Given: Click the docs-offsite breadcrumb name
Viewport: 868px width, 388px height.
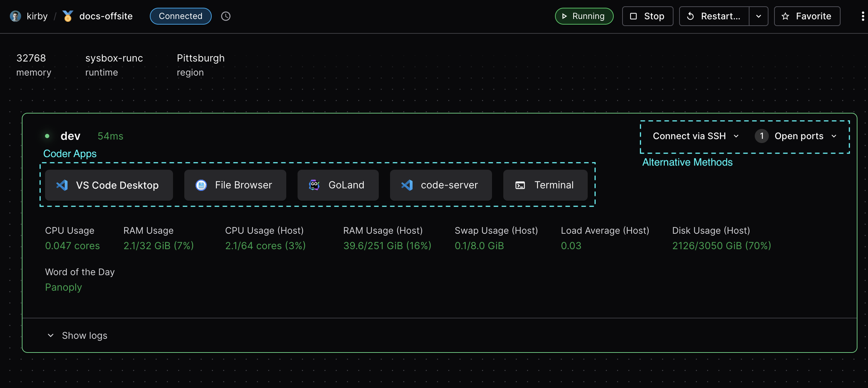Looking at the screenshot, I should (106, 16).
